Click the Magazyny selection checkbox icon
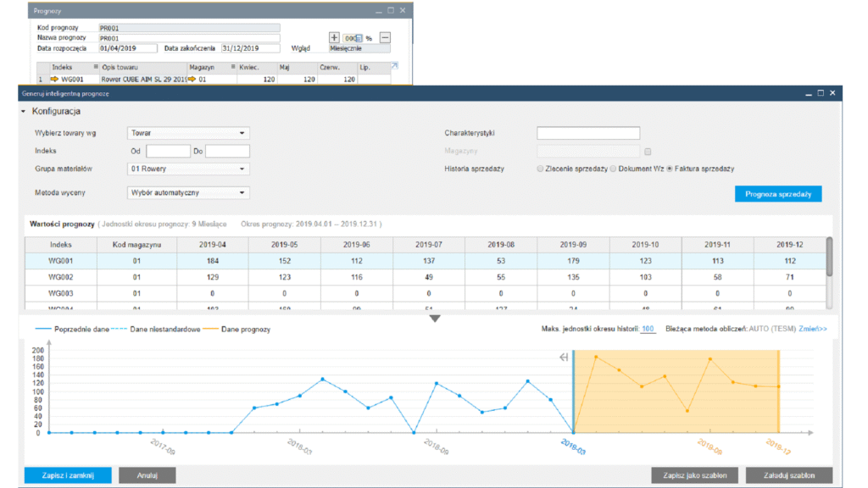 tap(648, 151)
